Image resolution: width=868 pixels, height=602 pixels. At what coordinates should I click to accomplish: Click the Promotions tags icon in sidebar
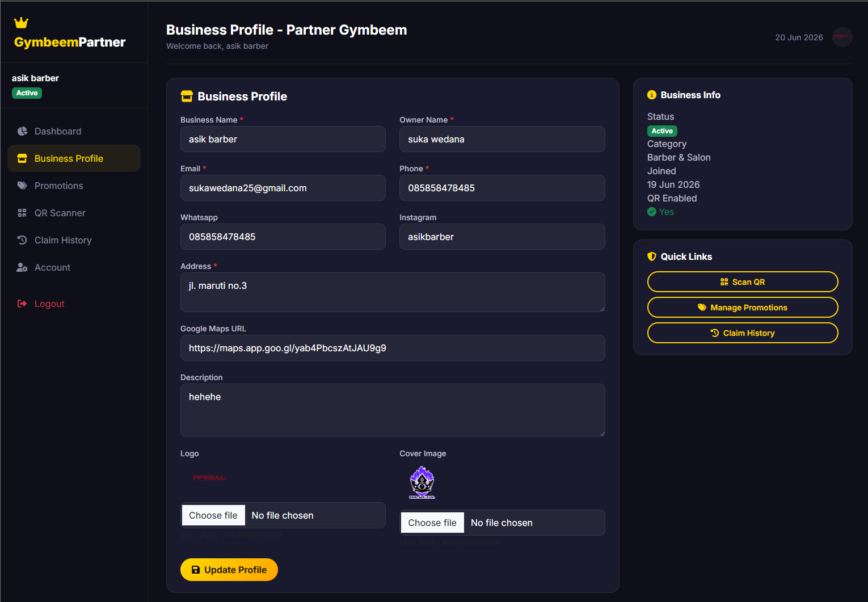(x=22, y=186)
